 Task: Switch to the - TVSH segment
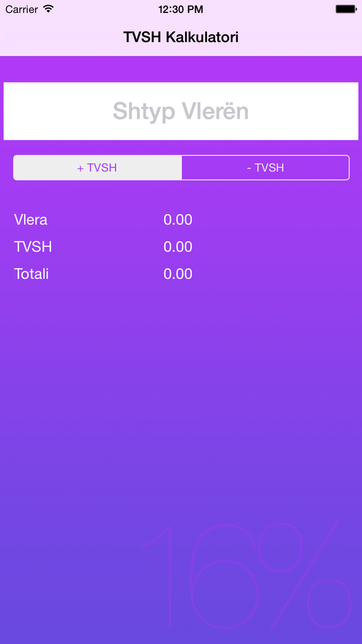point(265,168)
